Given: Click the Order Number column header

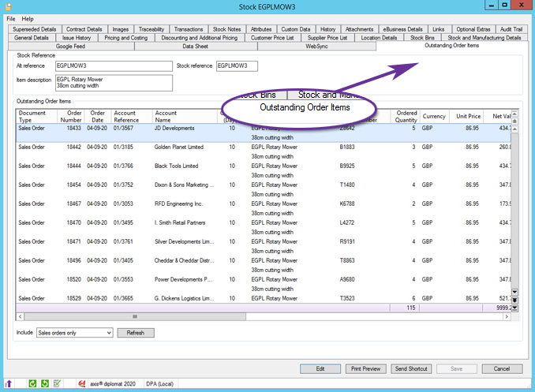Looking at the screenshot, I should pyautogui.click(x=71, y=116).
